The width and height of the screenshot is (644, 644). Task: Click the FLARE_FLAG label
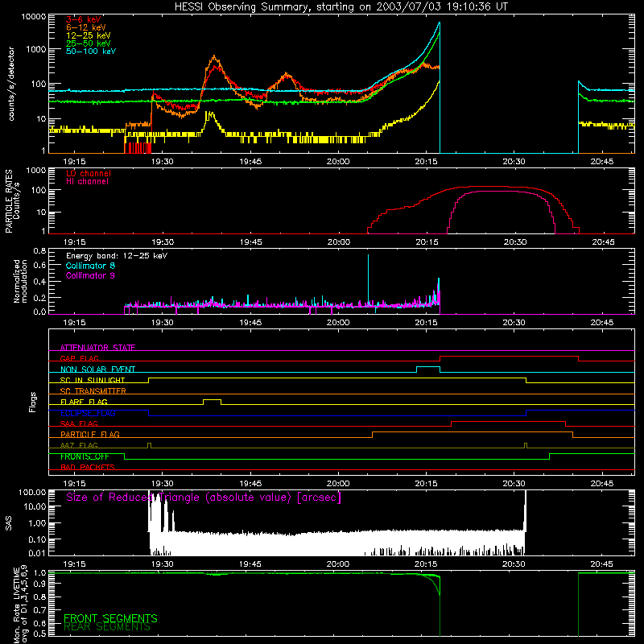pos(84,402)
